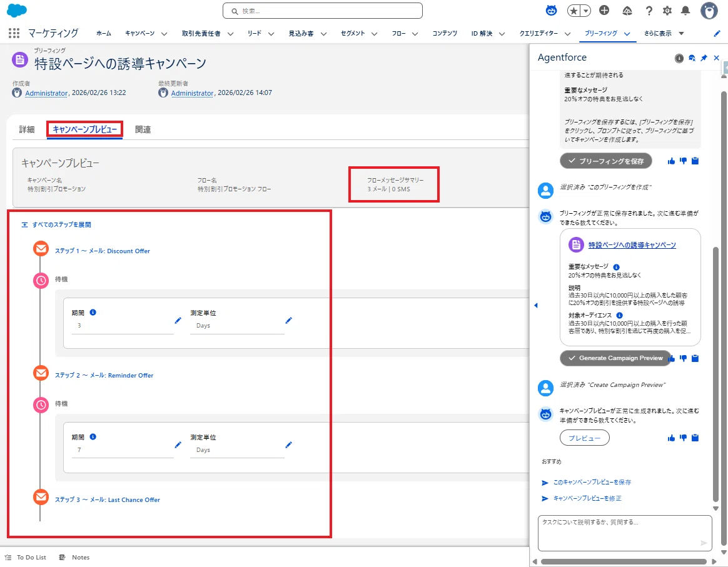
Task: Click ブリーフィングを保存 button
Action: pos(606,161)
